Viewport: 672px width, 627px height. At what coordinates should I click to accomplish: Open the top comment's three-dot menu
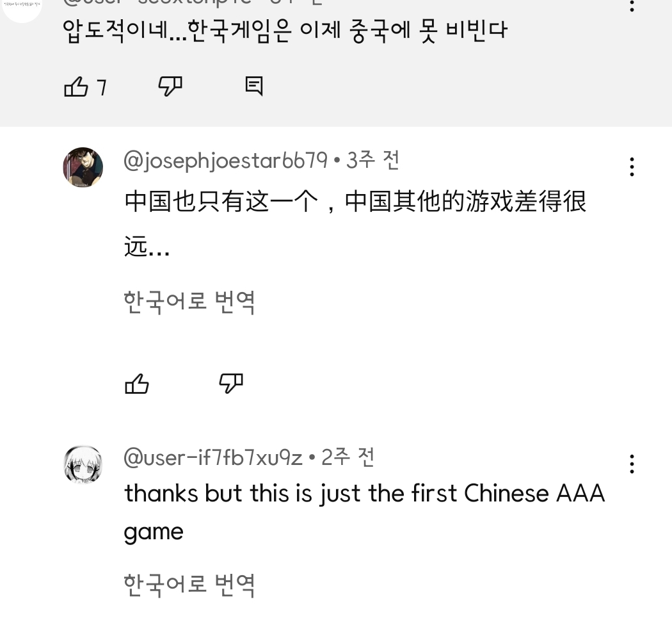(x=632, y=6)
